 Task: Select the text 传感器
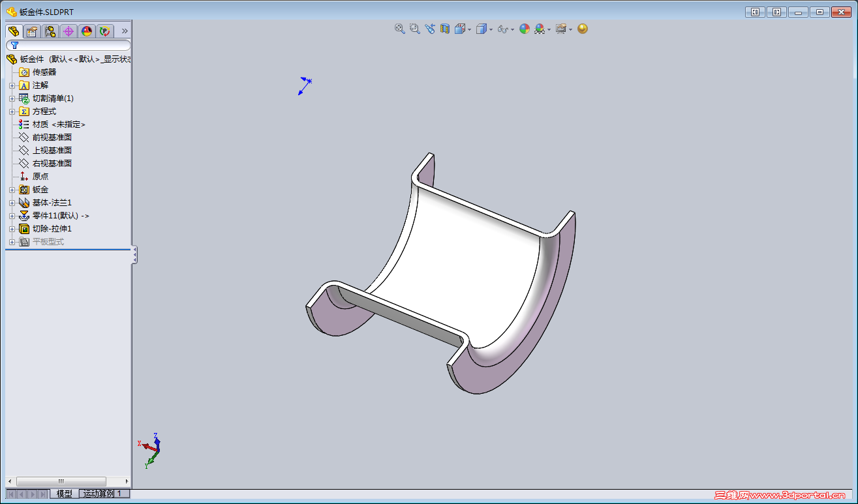click(x=44, y=72)
